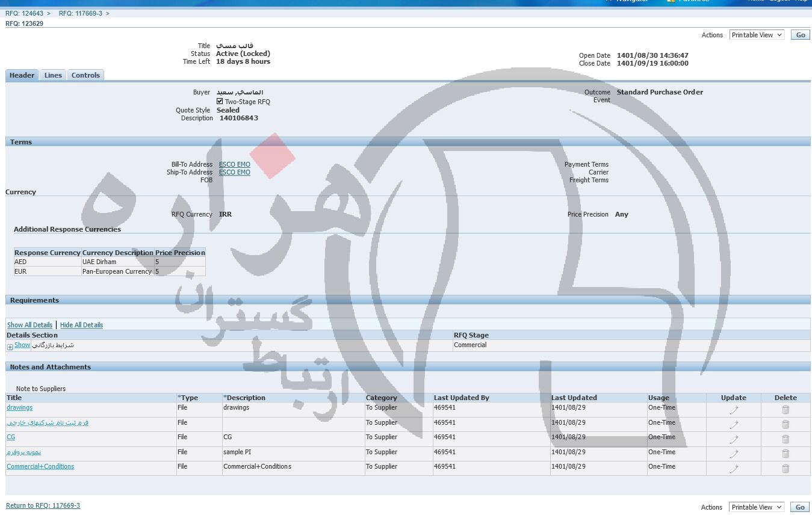
Task: Click Show All Details link
Action: point(29,325)
